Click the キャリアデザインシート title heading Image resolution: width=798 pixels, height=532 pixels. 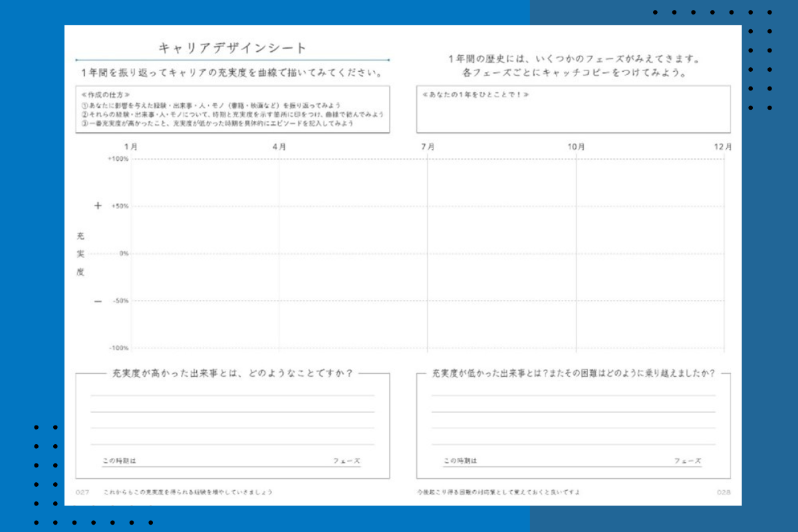(233, 48)
